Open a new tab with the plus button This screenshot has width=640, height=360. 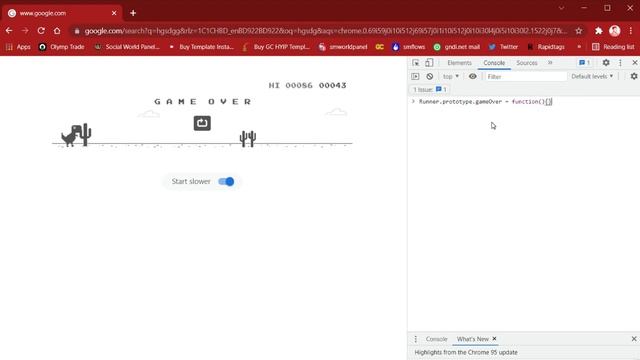[133, 13]
